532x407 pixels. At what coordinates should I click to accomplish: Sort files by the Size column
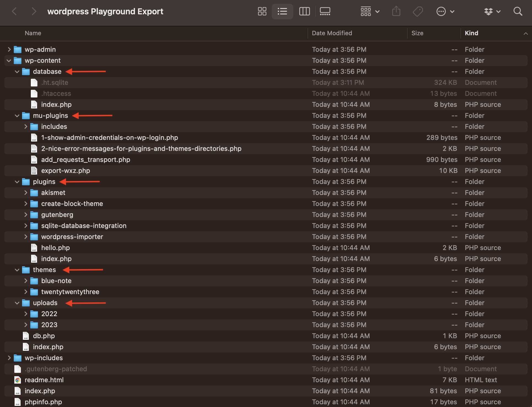pyautogui.click(x=417, y=33)
